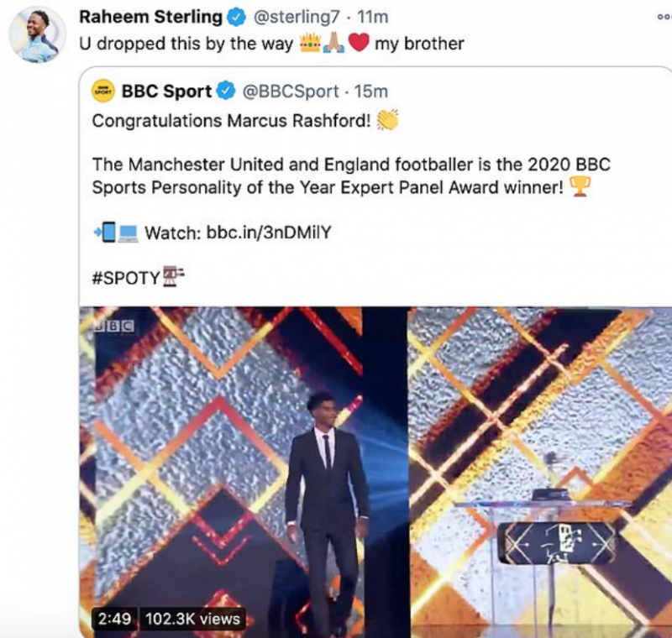
Task: Open the Raheem Sterling display name
Action: pyautogui.click(x=150, y=17)
